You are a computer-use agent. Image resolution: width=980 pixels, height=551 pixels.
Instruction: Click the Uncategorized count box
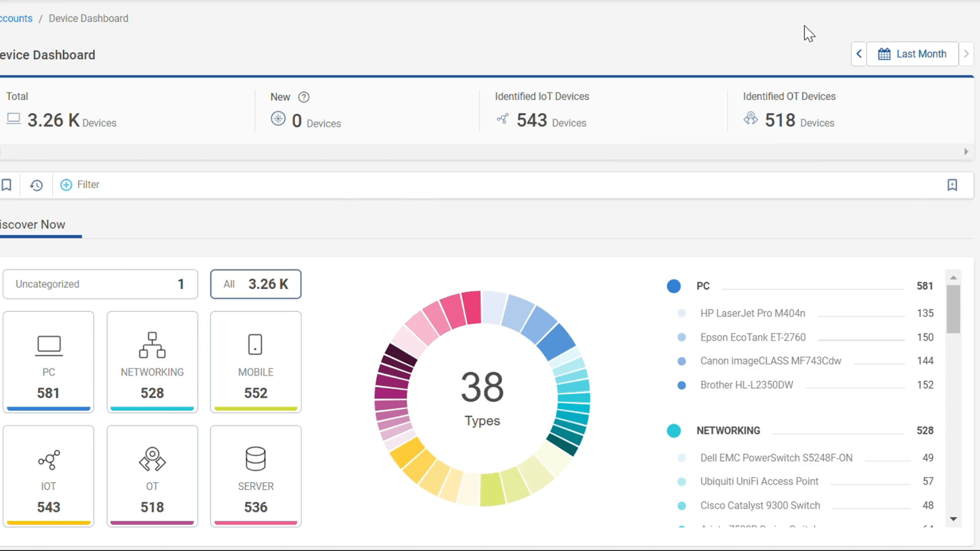pos(100,284)
